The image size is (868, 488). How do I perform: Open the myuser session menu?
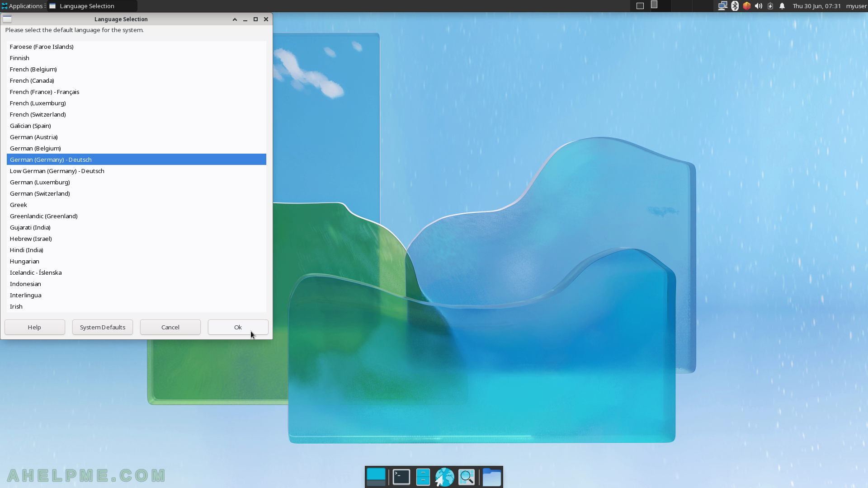856,6
